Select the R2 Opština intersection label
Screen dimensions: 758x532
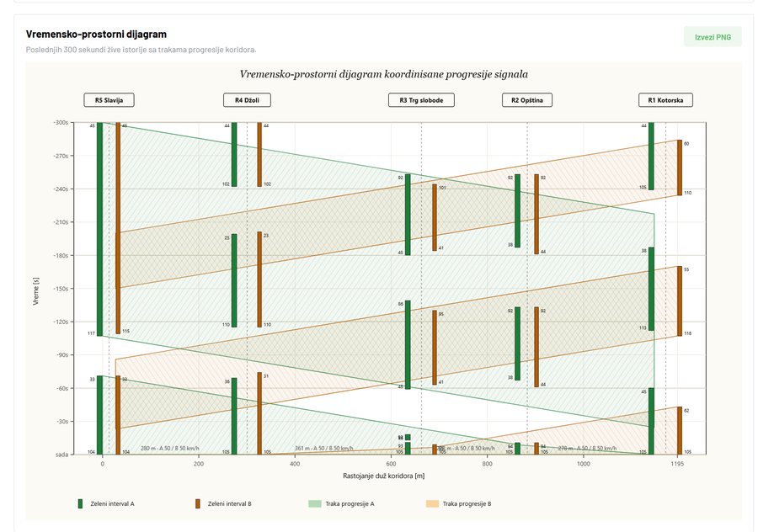click(x=527, y=100)
